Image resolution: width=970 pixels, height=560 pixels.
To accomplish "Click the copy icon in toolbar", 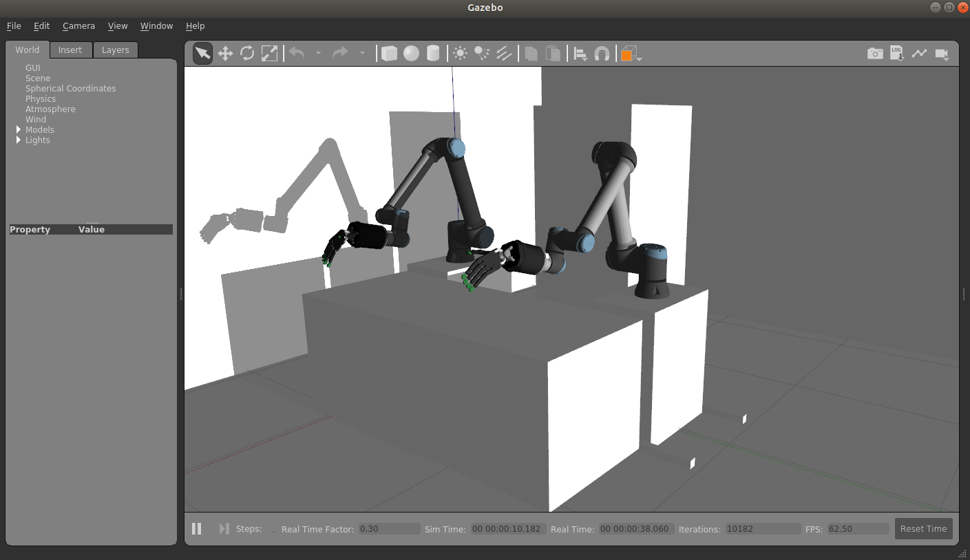I will (531, 53).
